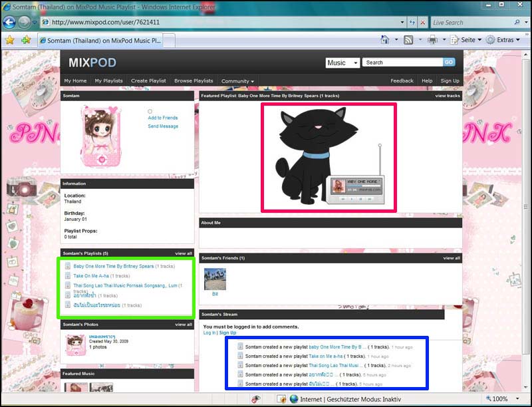Click the Log In link in Somtam's Stream
The width and height of the screenshot is (532, 407).
pyautogui.click(x=209, y=333)
